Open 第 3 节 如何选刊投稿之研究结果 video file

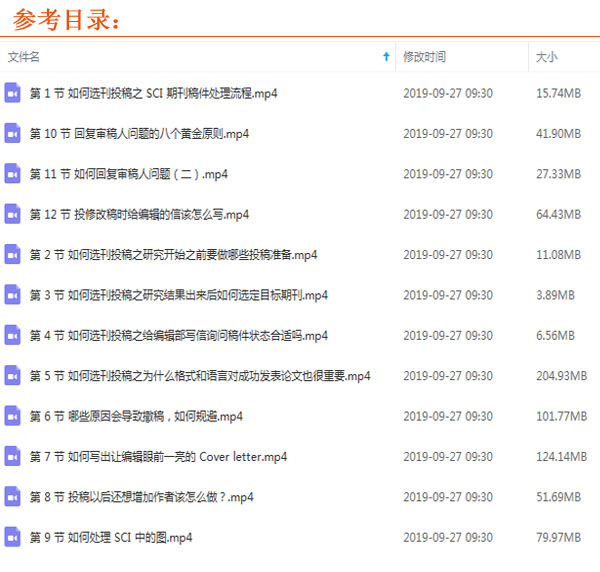tap(178, 295)
